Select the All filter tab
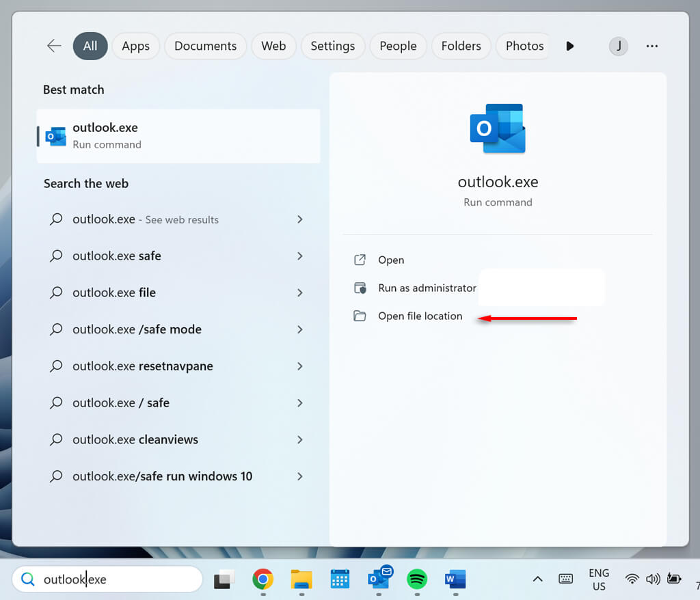 coord(90,46)
